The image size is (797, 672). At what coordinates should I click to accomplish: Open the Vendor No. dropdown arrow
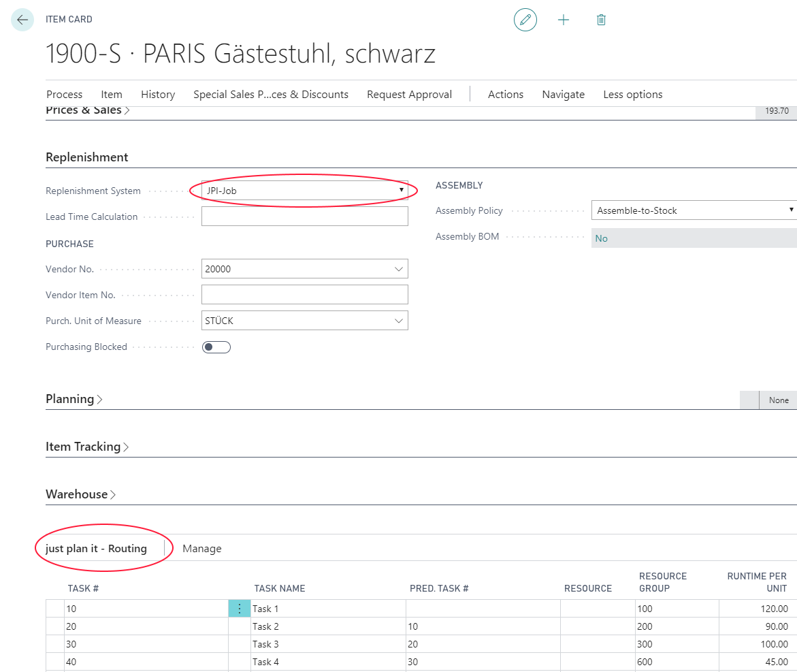click(399, 269)
